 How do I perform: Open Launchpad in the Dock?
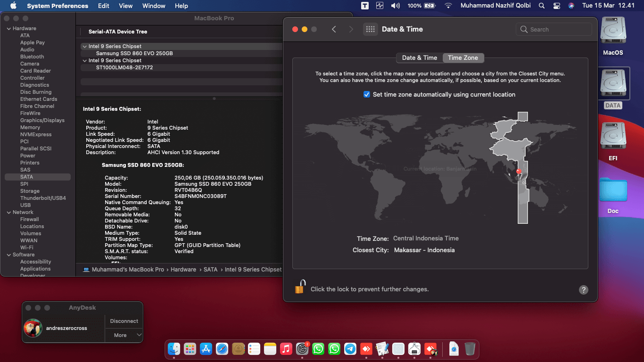[x=190, y=349]
